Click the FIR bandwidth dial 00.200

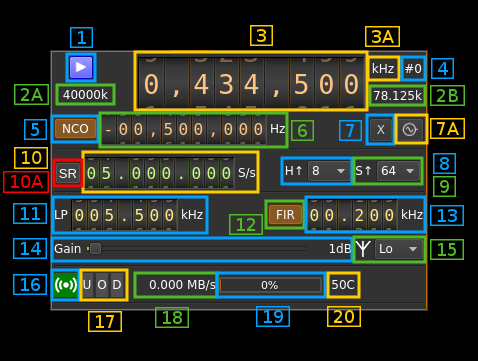(x=352, y=215)
